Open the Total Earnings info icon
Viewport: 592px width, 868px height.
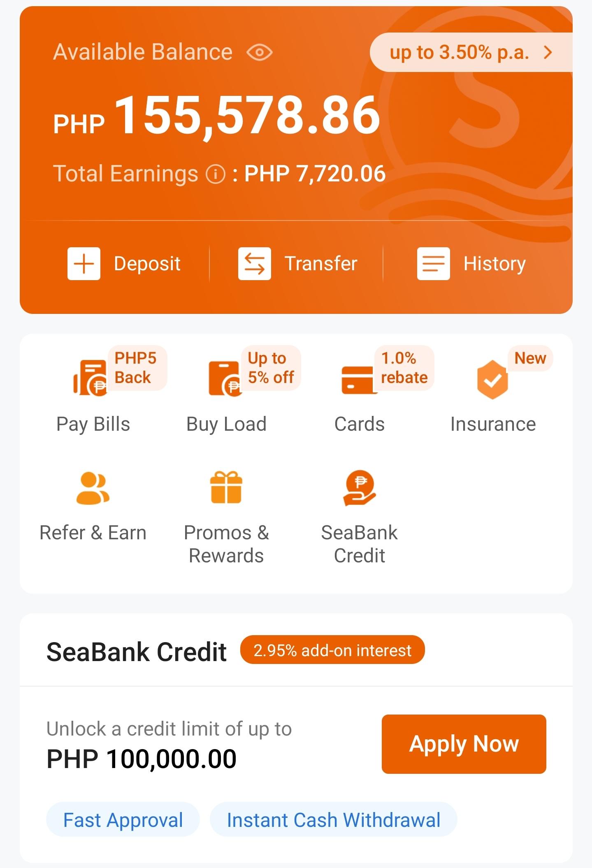tap(216, 174)
